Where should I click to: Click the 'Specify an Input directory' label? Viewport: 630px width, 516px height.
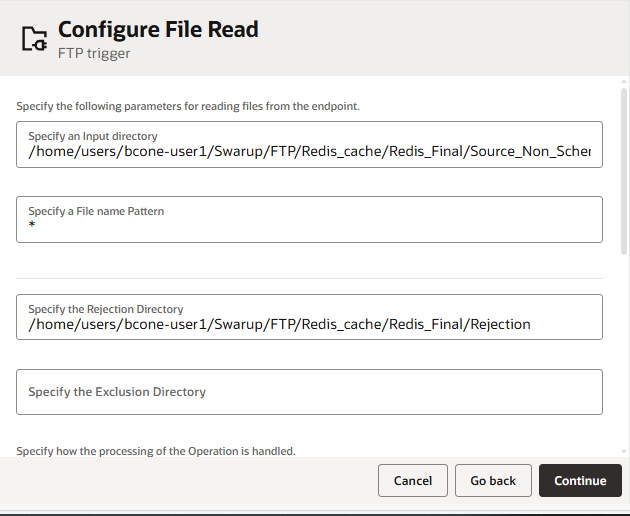pyautogui.click(x=92, y=136)
